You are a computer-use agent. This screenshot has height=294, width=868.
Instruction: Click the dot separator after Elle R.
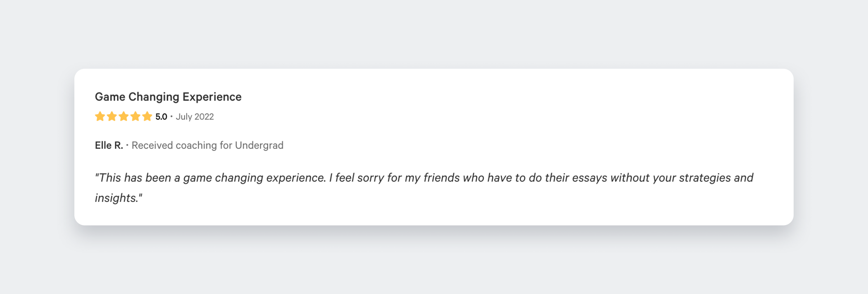click(x=127, y=145)
